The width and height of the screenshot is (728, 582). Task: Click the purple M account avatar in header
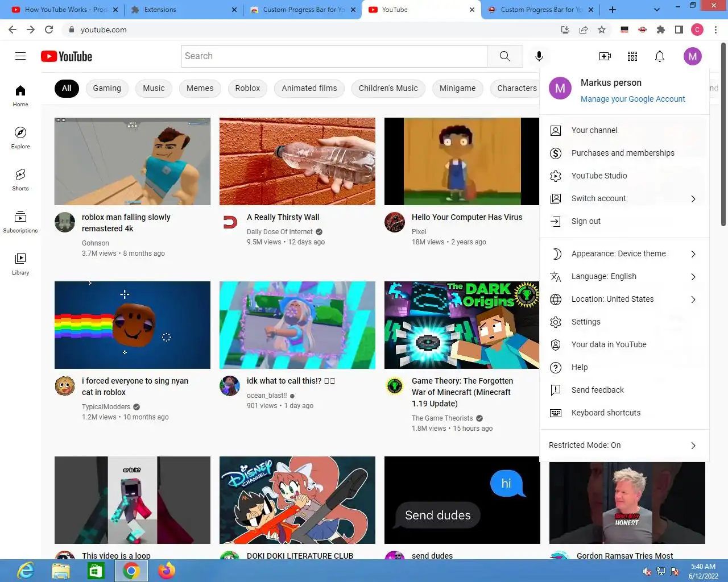tap(692, 56)
